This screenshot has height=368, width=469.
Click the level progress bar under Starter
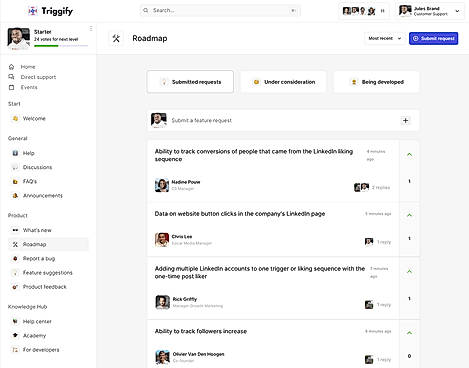61,46
